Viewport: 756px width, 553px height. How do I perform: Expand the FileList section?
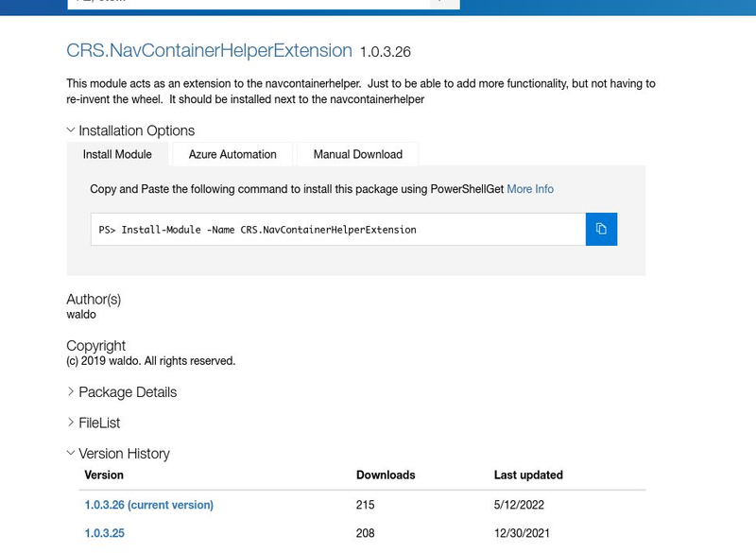tap(93, 423)
